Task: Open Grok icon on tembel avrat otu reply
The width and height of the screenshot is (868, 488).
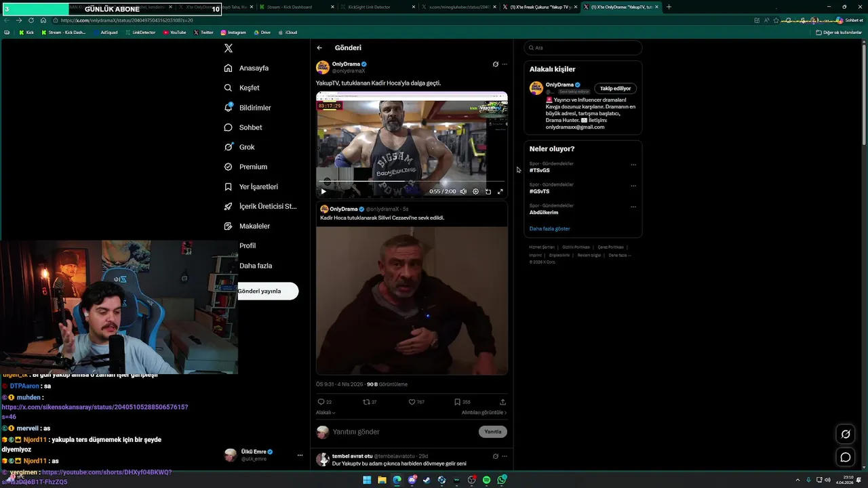Action: [495, 456]
